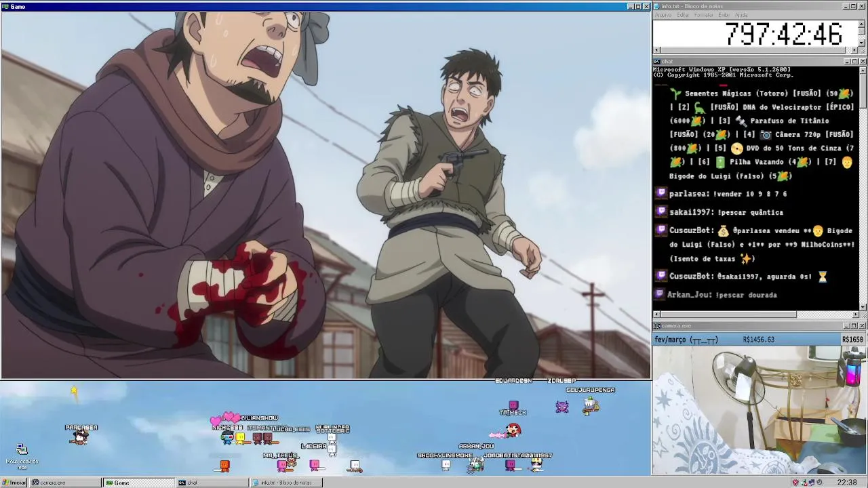
Task: Click the 797:42:46 timer text
Action: click(783, 34)
